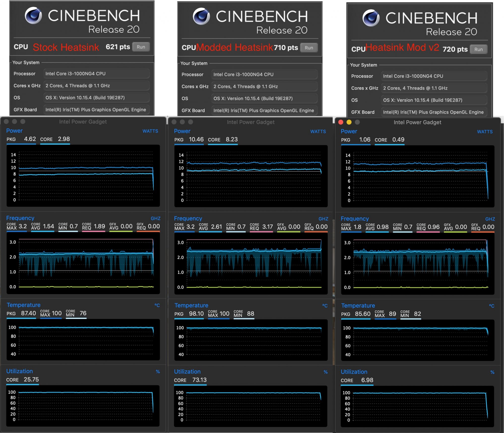Click the Intel Power Gadget title bar
The image size is (504, 433).
point(83,122)
